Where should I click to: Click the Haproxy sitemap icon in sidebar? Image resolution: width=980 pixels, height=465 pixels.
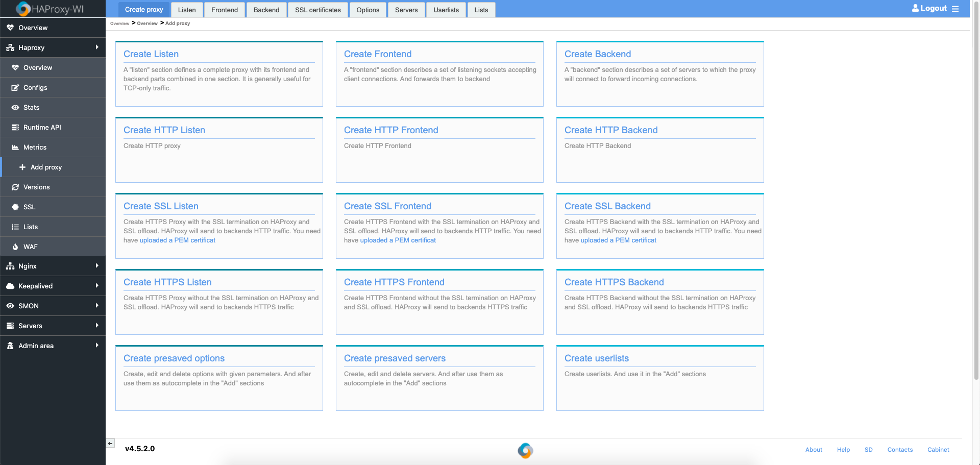[x=10, y=47]
